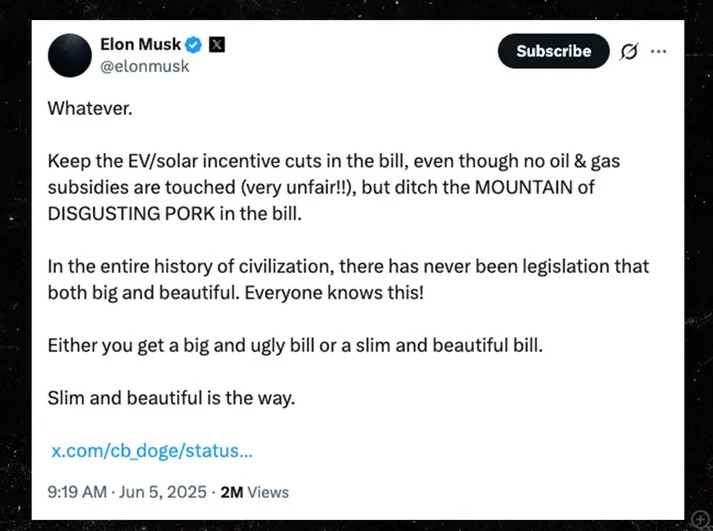Click the blue verified checkmark badge
713x531 pixels.
click(194, 45)
